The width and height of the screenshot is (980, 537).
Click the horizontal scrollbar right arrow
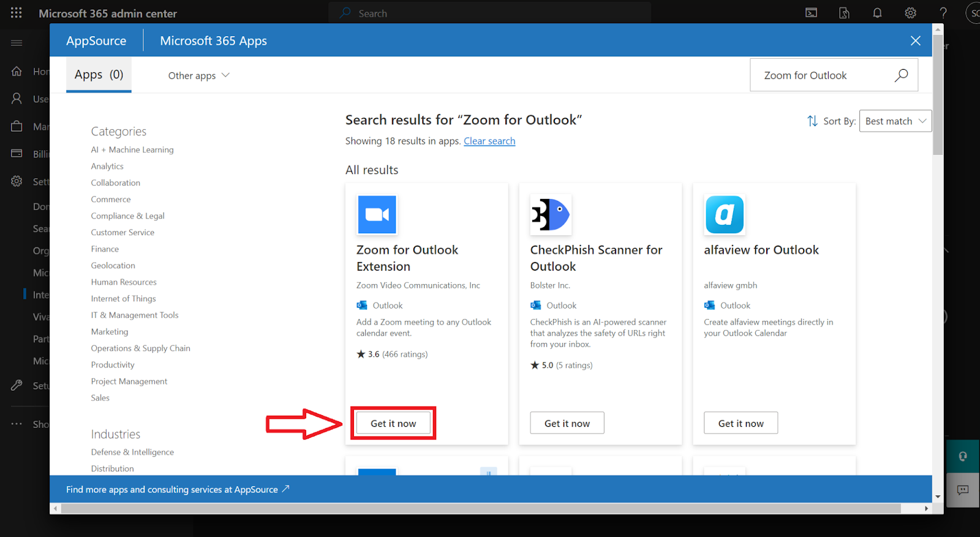point(926,508)
